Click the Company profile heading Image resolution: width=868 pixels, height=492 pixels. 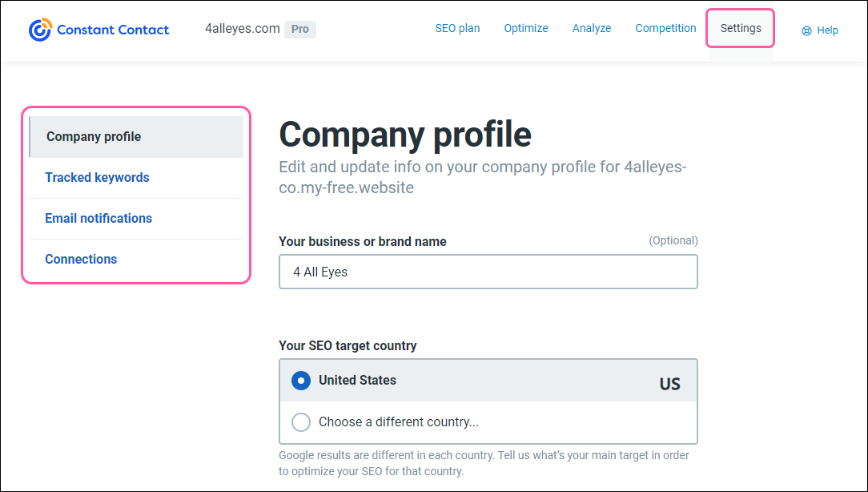405,135
